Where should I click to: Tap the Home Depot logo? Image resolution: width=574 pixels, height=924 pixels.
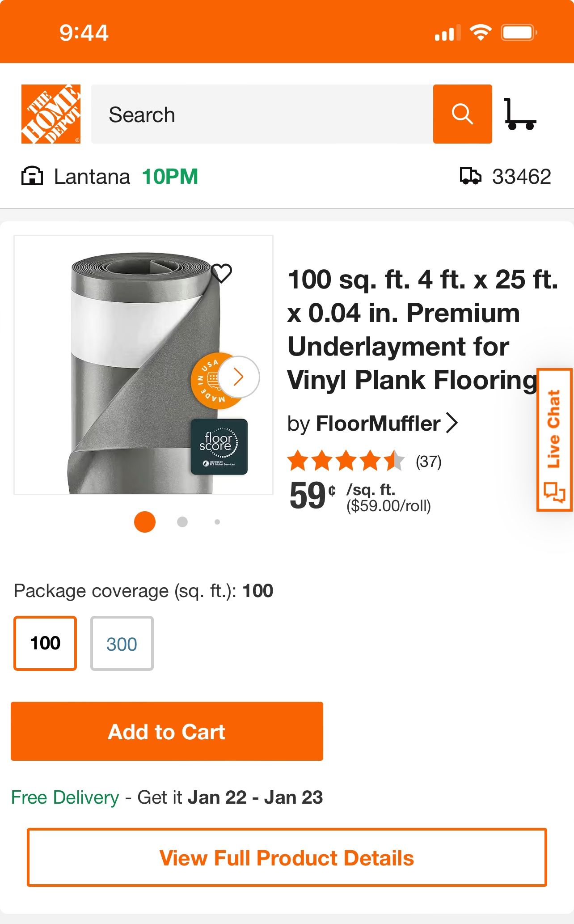[51, 114]
